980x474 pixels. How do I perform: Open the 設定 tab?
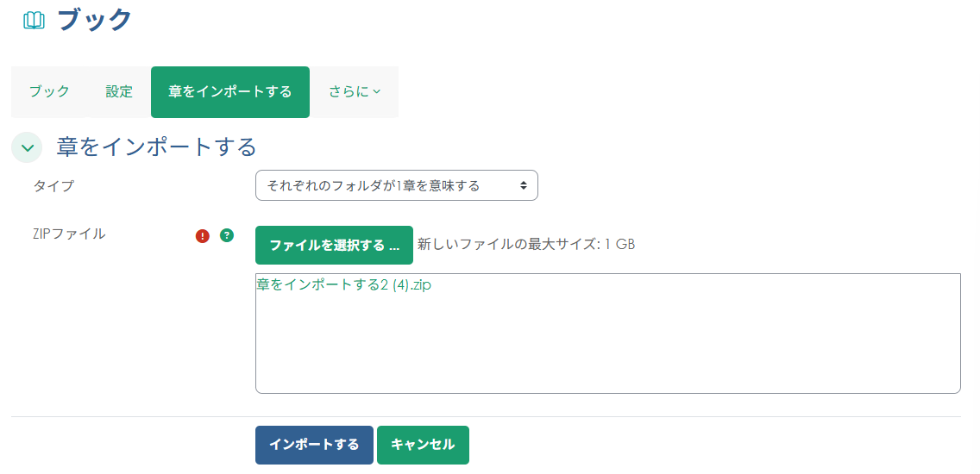[x=119, y=92]
